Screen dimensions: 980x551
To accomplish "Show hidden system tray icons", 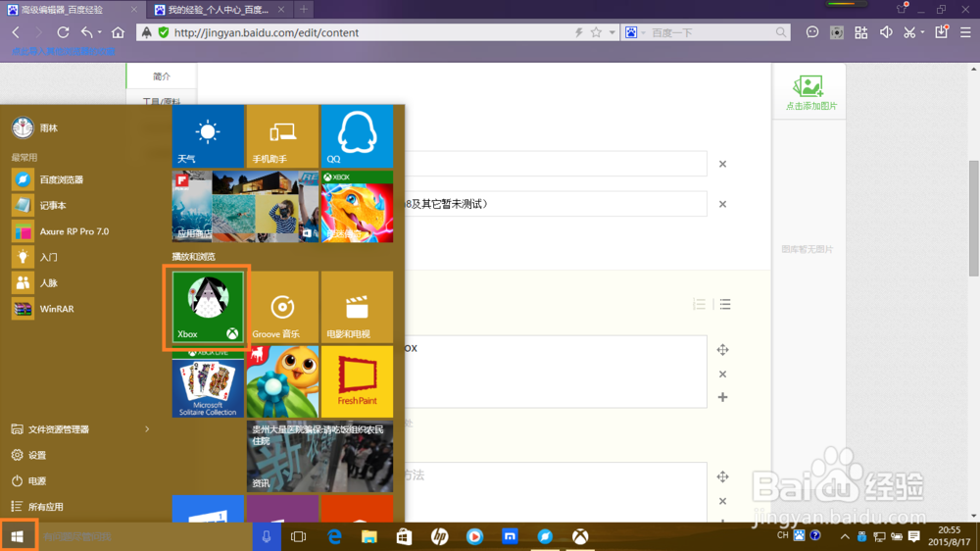I will 845,536.
